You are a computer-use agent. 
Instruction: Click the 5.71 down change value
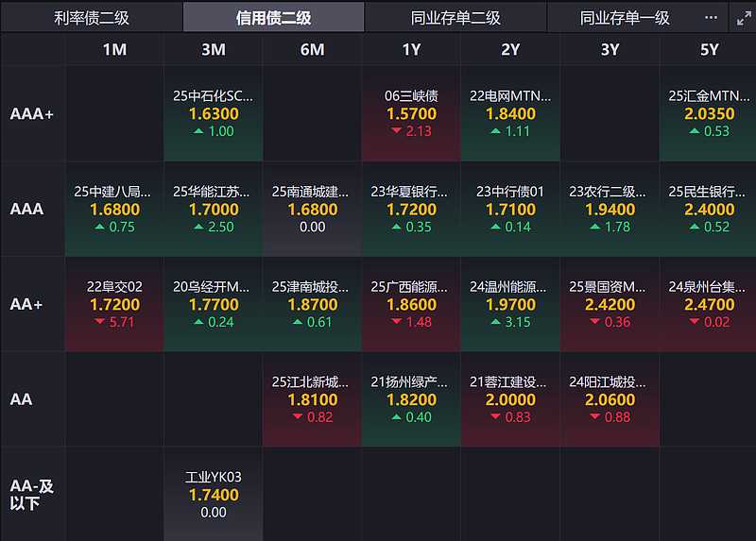tap(122, 322)
